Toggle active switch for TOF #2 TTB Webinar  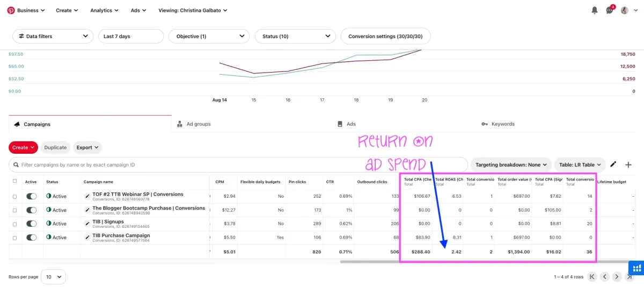tap(32, 196)
